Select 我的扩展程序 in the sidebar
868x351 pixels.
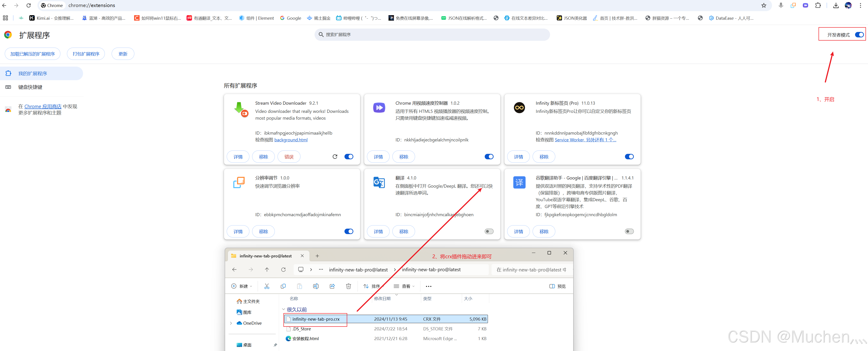pos(32,73)
